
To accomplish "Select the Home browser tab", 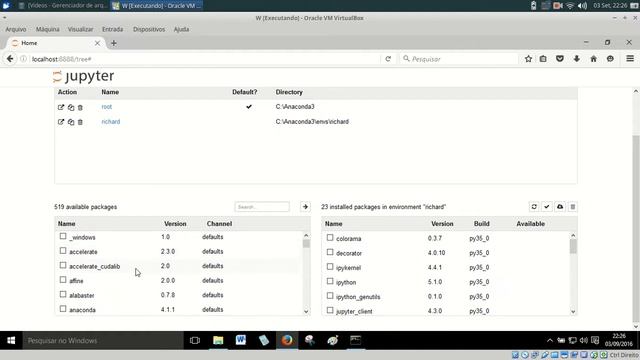I will [56, 43].
